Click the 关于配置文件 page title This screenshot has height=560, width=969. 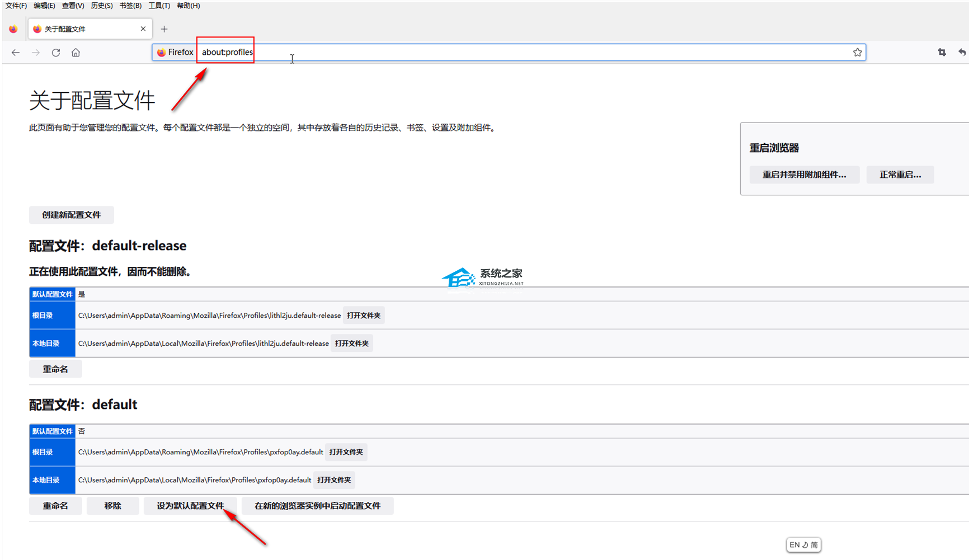tap(92, 101)
